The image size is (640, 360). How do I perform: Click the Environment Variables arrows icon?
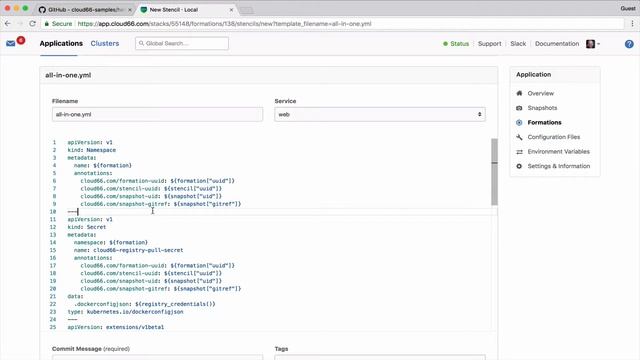point(519,152)
